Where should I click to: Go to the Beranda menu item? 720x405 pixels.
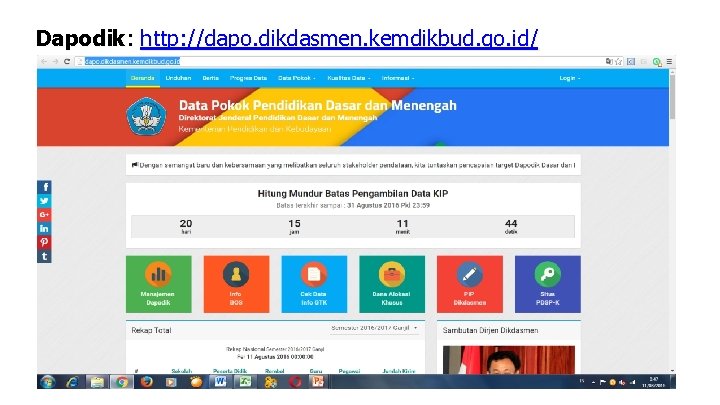142,78
